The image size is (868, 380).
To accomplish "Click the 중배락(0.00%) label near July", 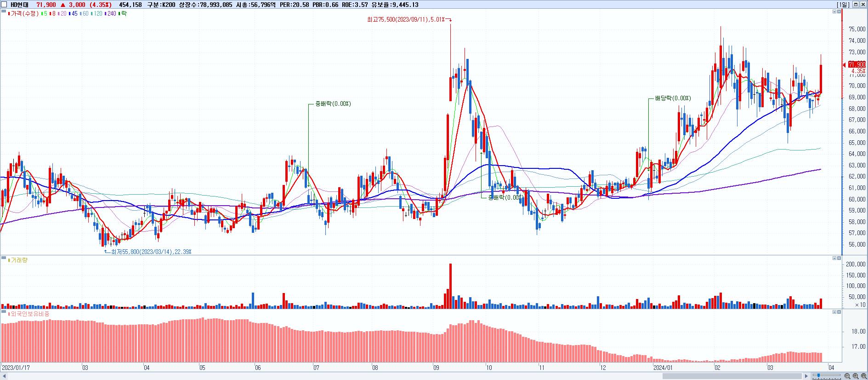I will click(333, 104).
